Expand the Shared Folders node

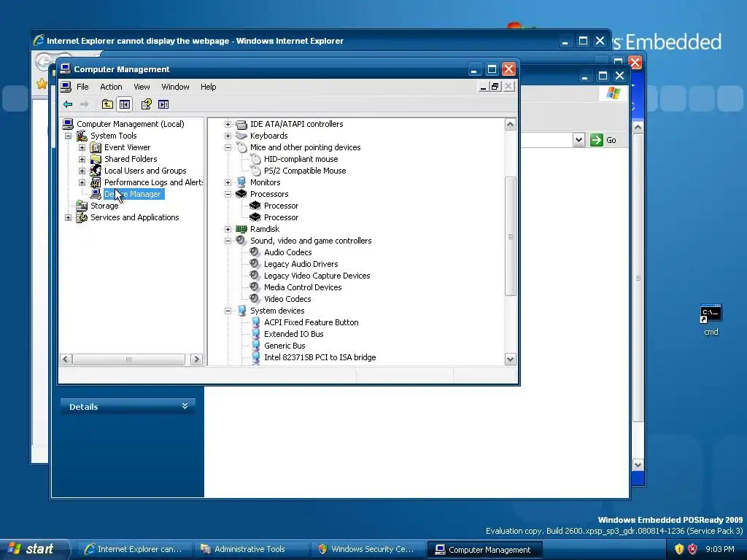[x=82, y=159]
